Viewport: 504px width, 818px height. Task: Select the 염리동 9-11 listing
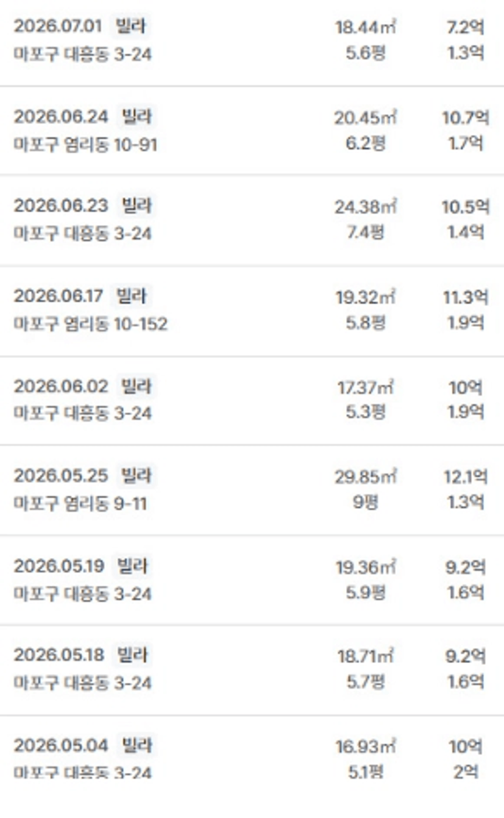point(252,490)
